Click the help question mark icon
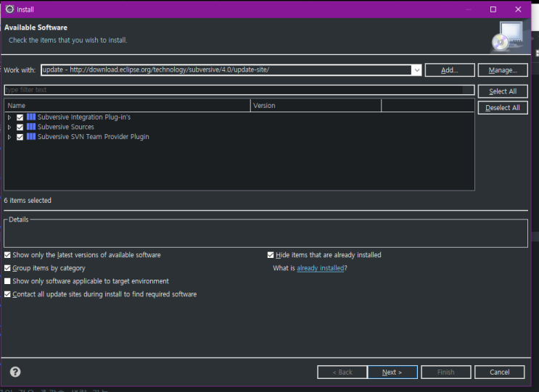539x392 pixels. click(x=15, y=372)
